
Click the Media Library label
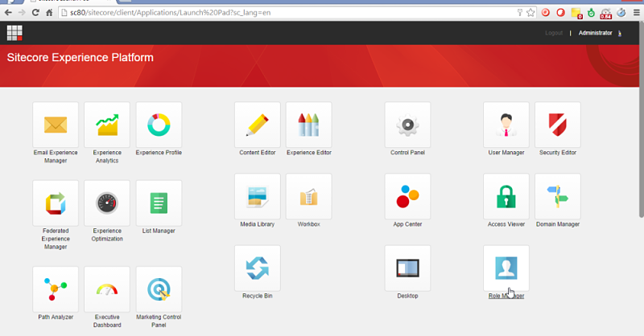pyautogui.click(x=258, y=224)
